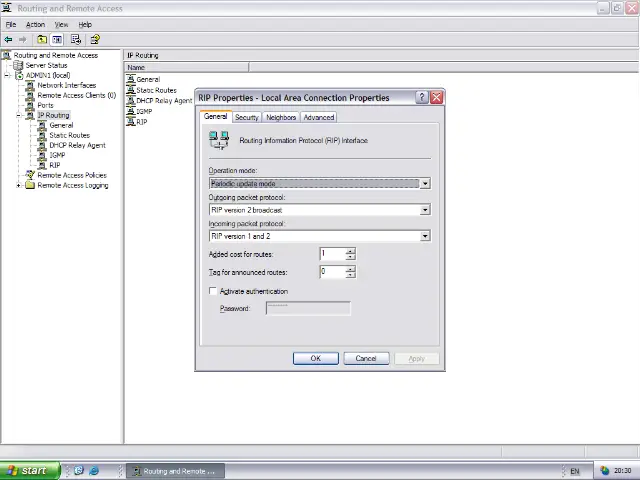640x480 pixels.
Task: Click the Added cost for routes field
Action: tap(333, 254)
